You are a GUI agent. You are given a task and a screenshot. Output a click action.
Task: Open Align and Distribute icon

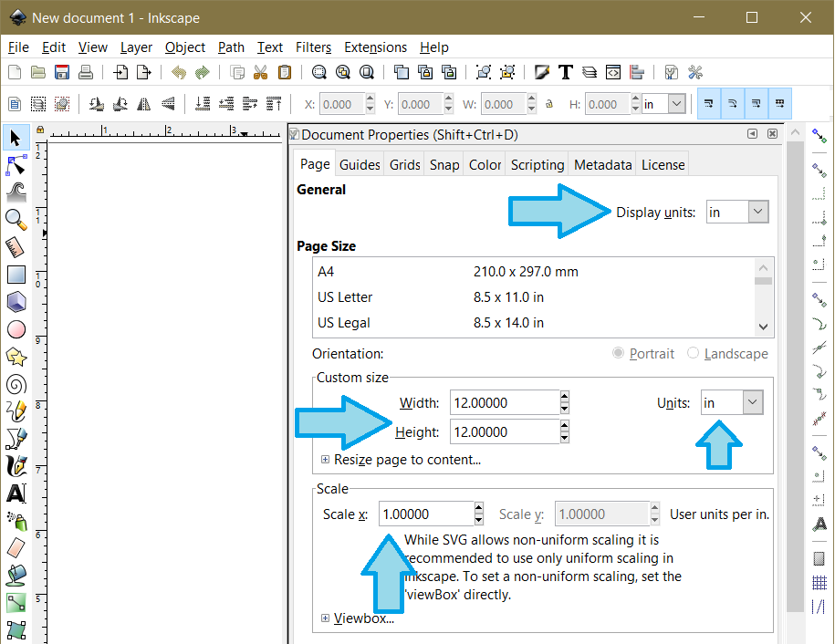pyautogui.click(x=637, y=72)
